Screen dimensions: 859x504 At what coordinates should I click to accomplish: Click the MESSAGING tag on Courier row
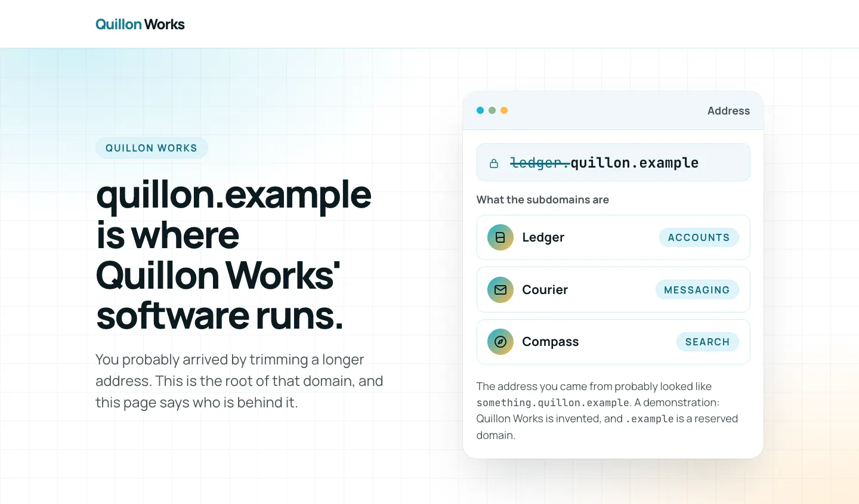click(697, 290)
